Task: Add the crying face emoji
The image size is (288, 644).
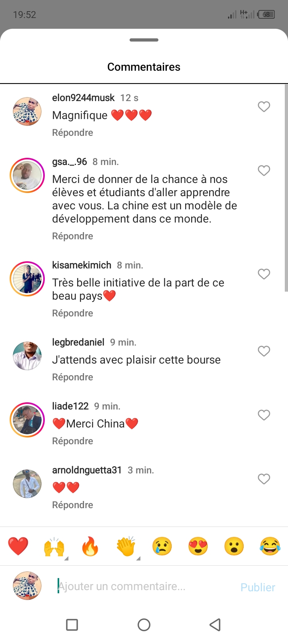Action: (162, 546)
